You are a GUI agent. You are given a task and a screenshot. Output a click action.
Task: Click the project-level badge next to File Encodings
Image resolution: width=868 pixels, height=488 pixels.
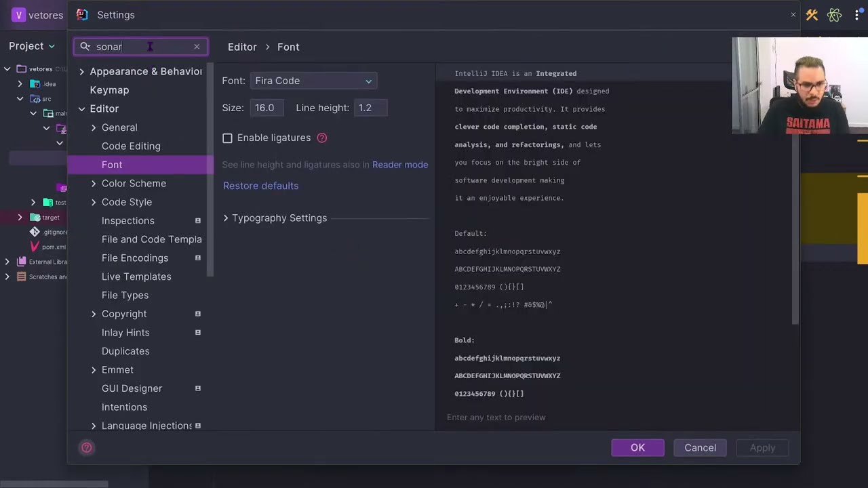(198, 258)
